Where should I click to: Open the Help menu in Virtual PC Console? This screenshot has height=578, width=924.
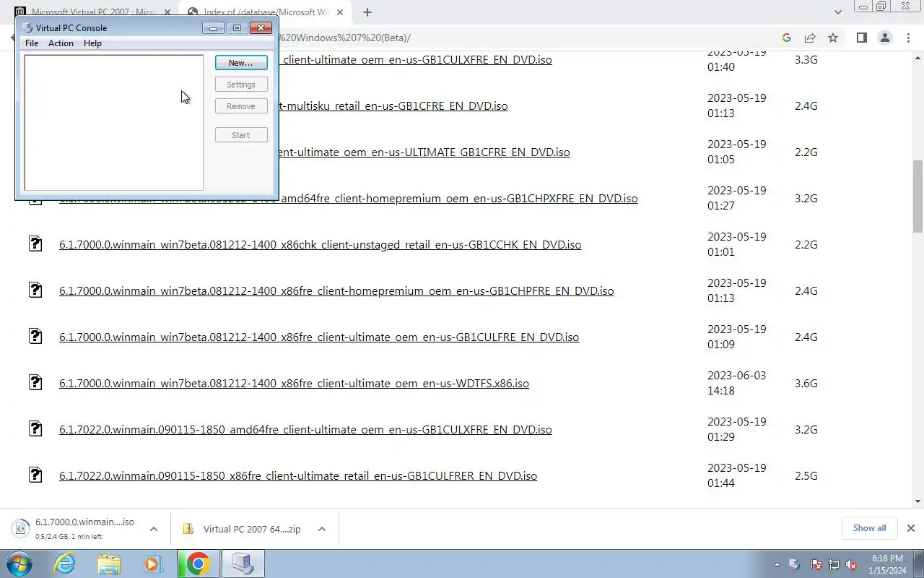pos(92,43)
